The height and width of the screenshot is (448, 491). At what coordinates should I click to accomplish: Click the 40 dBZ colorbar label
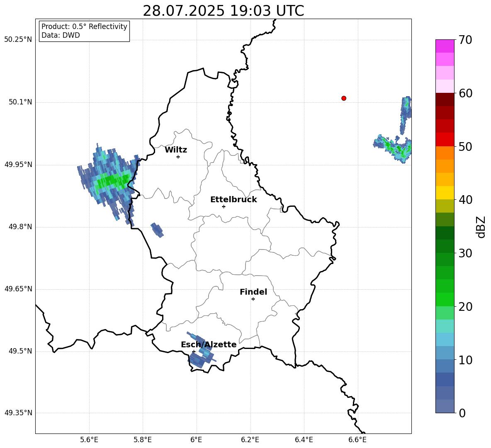(465, 200)
